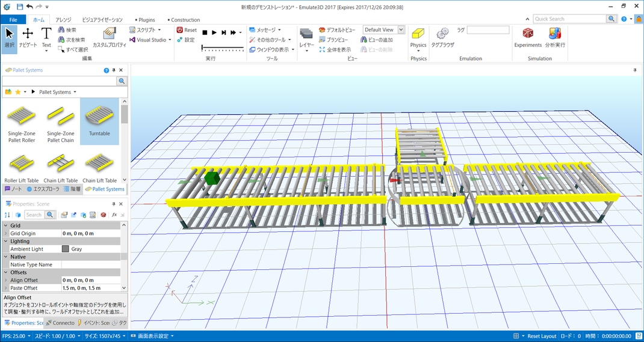Undo the last action in title bar
Screen dimensions: 644x342
pos(29,7)
